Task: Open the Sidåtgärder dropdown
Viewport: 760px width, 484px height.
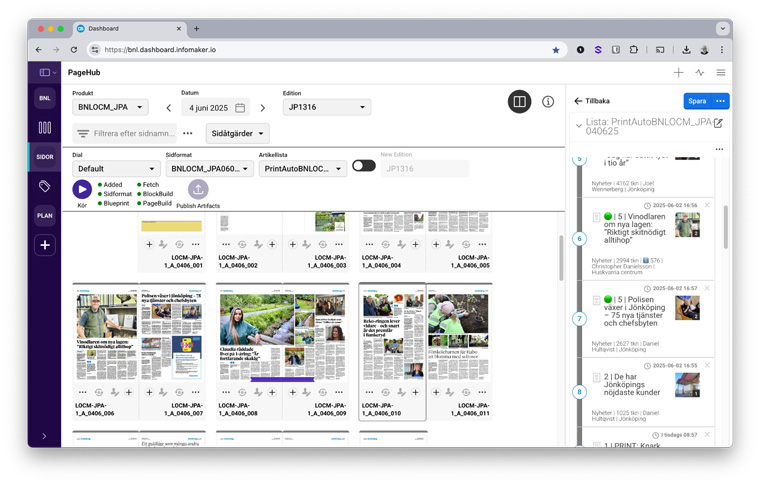Action: point(238,133)
